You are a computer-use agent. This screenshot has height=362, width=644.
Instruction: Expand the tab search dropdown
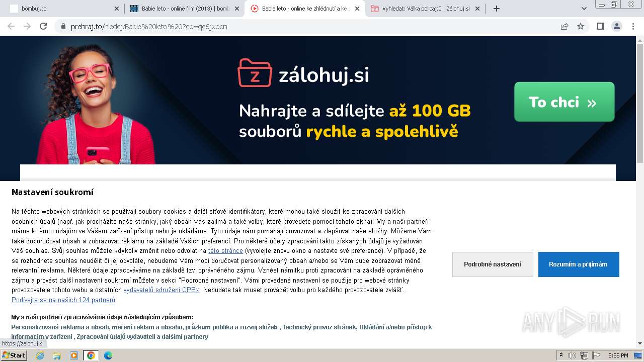(x=584, y=9)
